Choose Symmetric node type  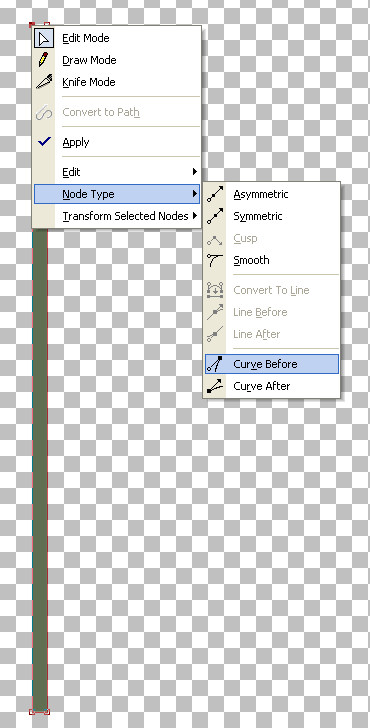[272, 216]
